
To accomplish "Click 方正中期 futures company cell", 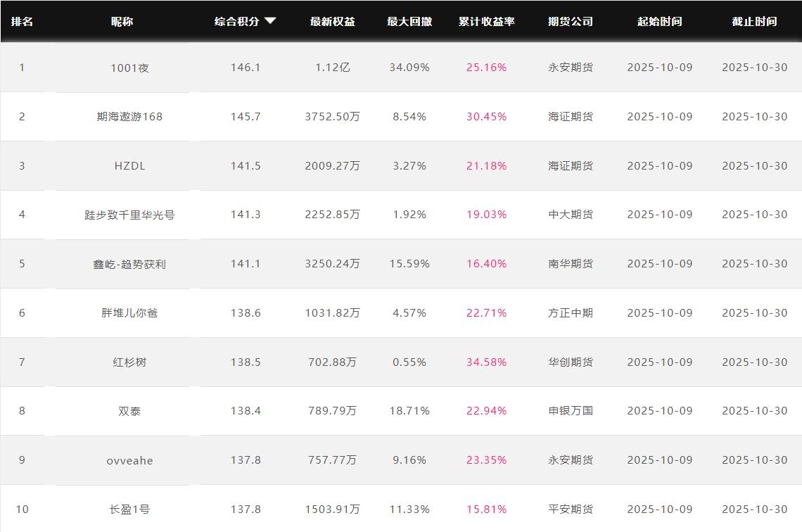I will (x=570, y=312).
